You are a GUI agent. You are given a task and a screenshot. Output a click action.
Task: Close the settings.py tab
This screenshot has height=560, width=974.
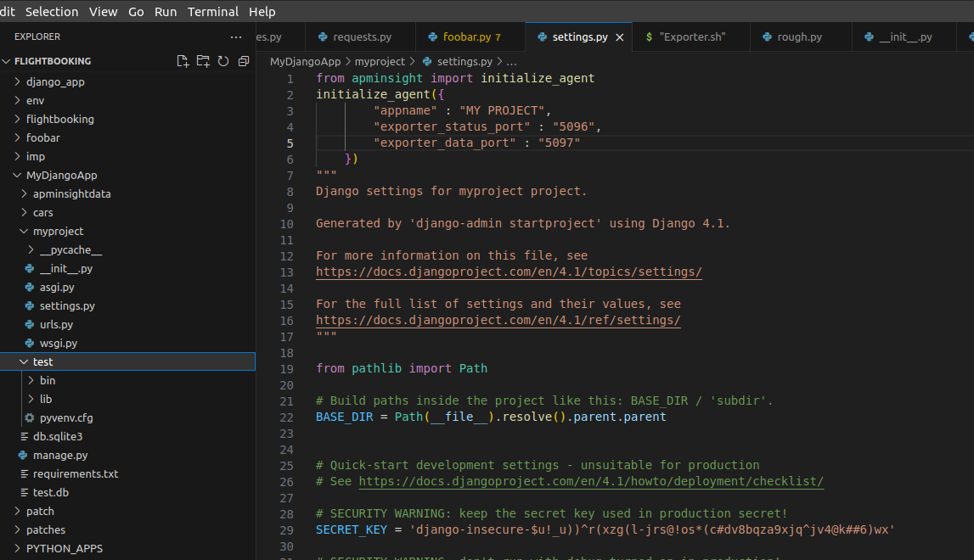click(619, 36)
